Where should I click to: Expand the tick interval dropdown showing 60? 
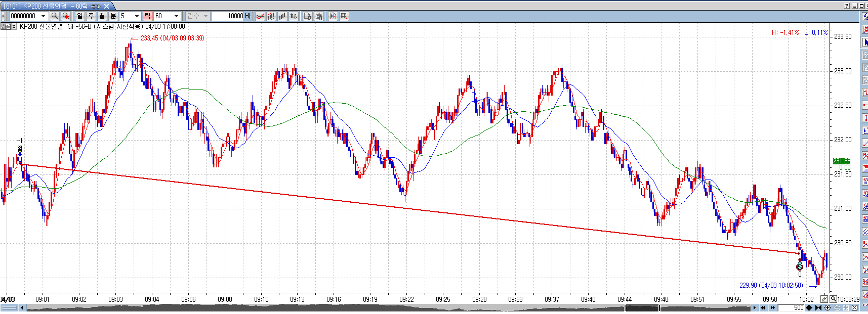[x=176, y=16]
